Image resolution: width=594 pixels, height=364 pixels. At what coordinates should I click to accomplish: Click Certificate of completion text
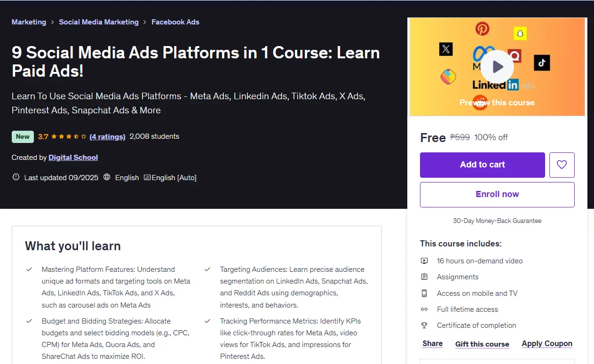pos(476,325)
